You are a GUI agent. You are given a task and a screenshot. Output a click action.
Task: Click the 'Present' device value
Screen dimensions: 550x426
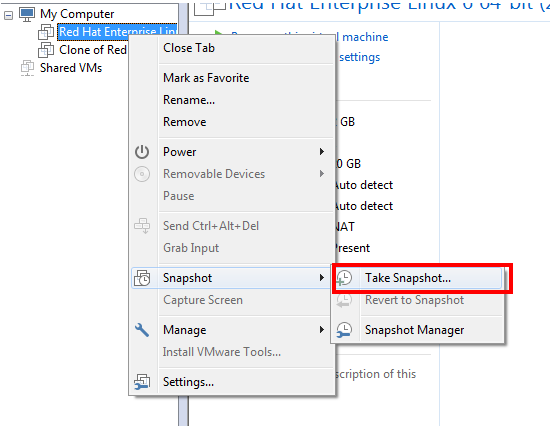pos(352,248)
